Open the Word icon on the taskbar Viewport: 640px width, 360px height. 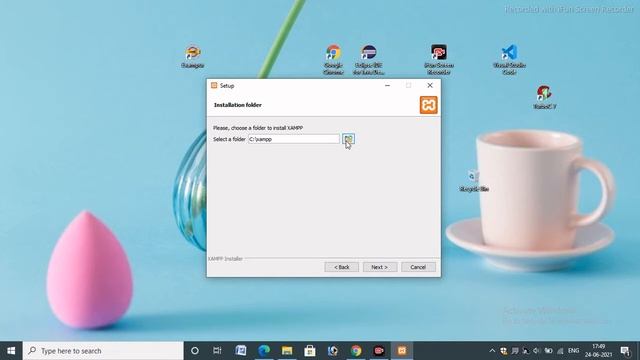(x=241, y=351)
